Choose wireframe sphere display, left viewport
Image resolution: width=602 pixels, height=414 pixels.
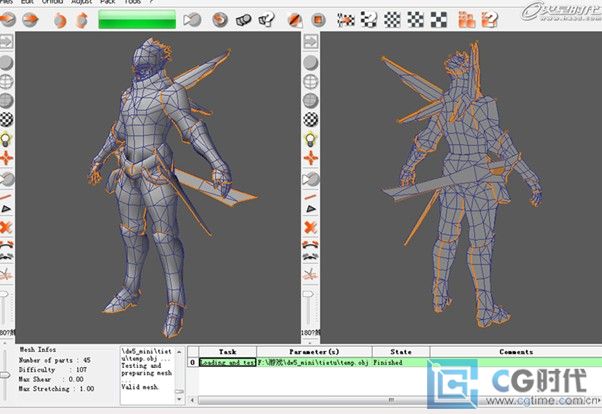[x=6, y=81]
